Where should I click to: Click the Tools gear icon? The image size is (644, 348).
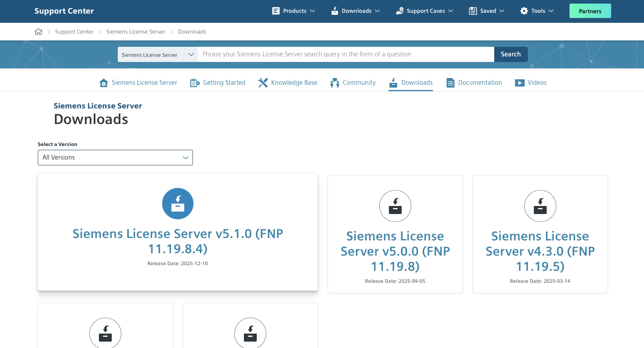524,11
